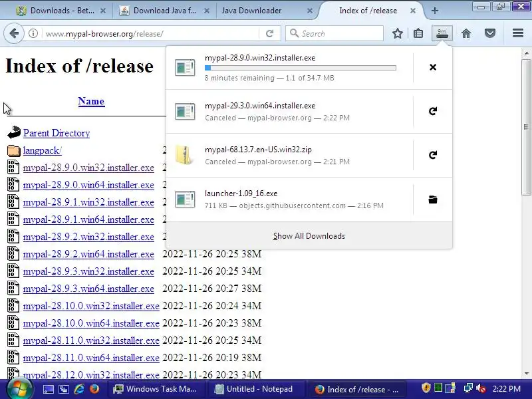
Task: Click the zip folder icon of mypal-68.13.7
Action: tap(185, 155)
